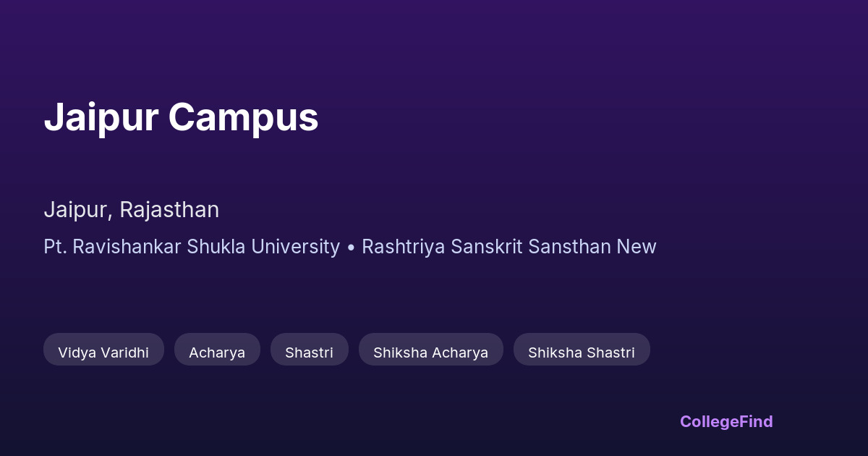Image resolution: width=868 pixels, height=456 pixels.
Task: Open the CollegeFind brand logo
Action: [726, 421]
